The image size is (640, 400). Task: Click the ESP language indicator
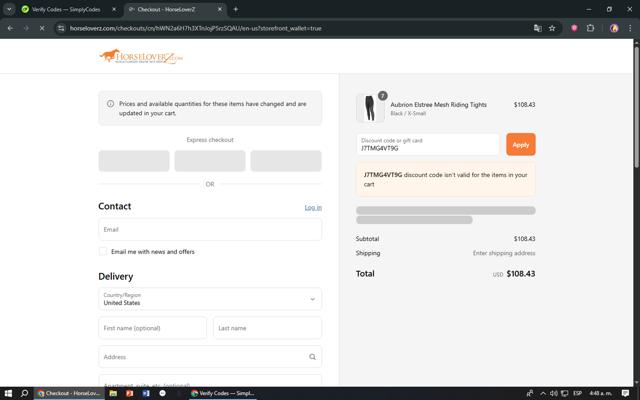(x=578, y=393)
